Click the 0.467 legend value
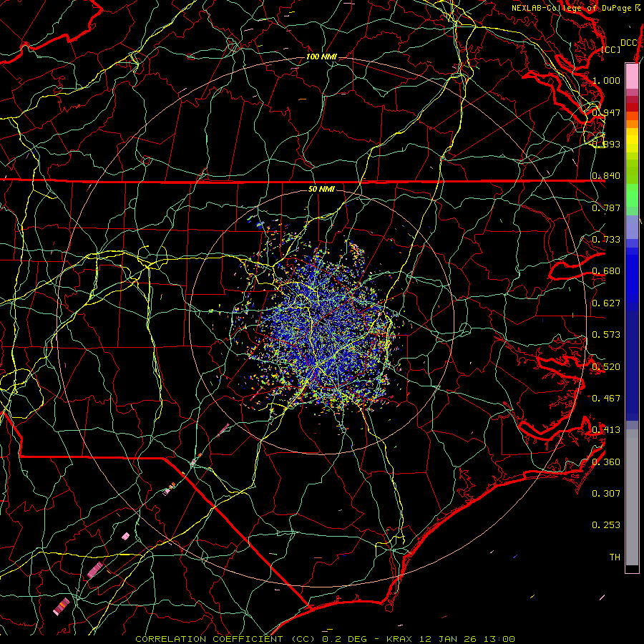The image size is (644, 644). click(606, 398)
